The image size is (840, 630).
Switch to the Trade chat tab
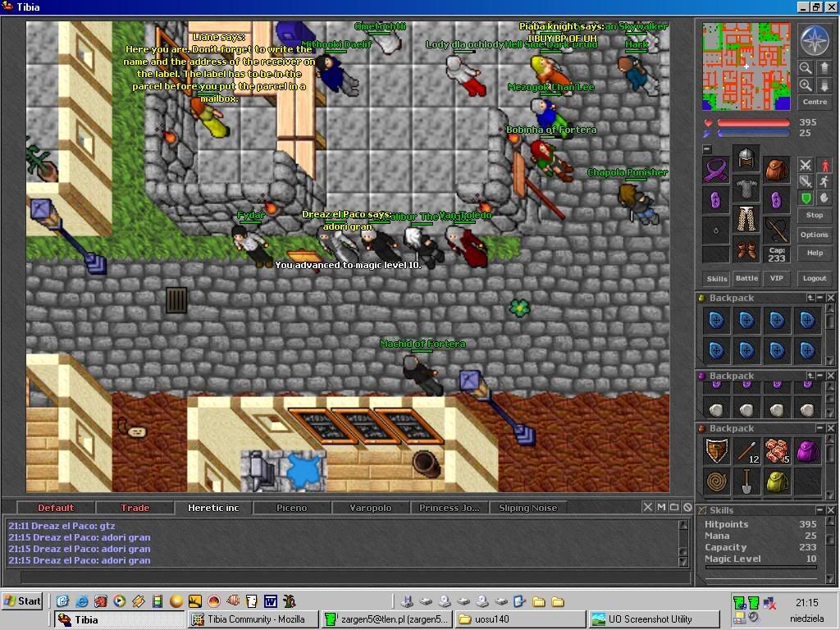pos(135,508)
